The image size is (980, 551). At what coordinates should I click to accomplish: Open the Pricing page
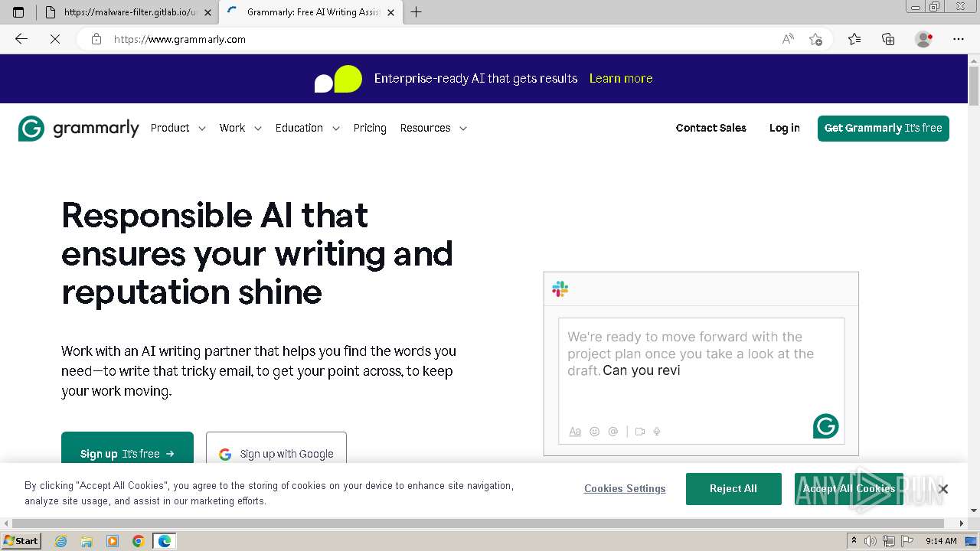(x=370, y=128)
